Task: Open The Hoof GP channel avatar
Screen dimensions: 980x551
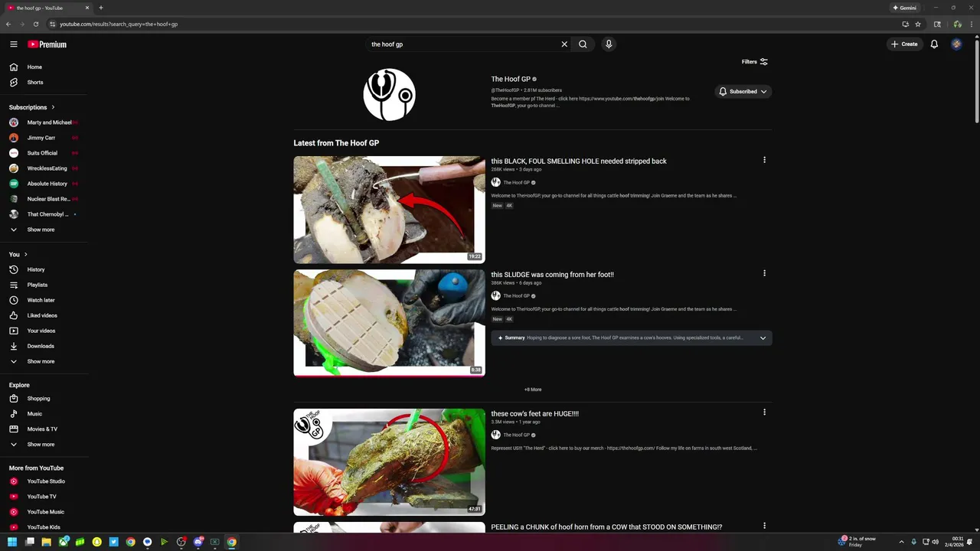Action: tap(389, 95)
